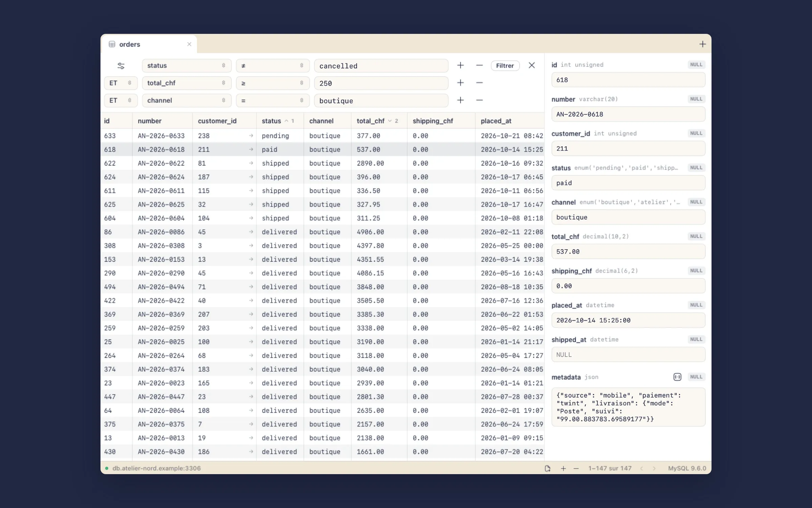Click the status bar document icon
812x508 pixels.
[x=547, y=468]
